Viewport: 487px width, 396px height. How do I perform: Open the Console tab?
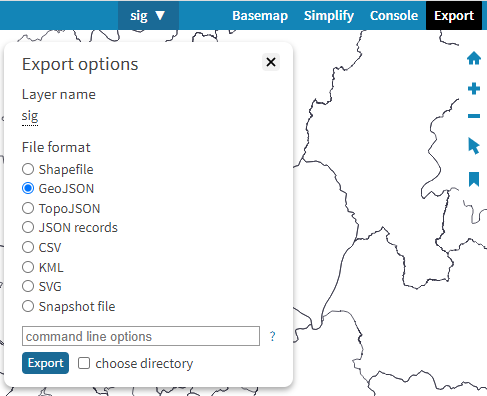pyautogui.click(x=394, y=15)
